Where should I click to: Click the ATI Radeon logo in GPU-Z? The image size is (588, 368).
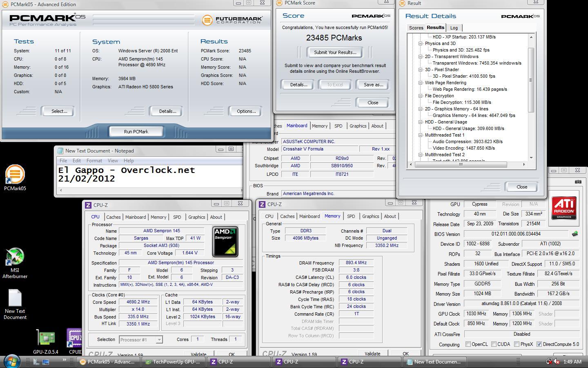564,209
